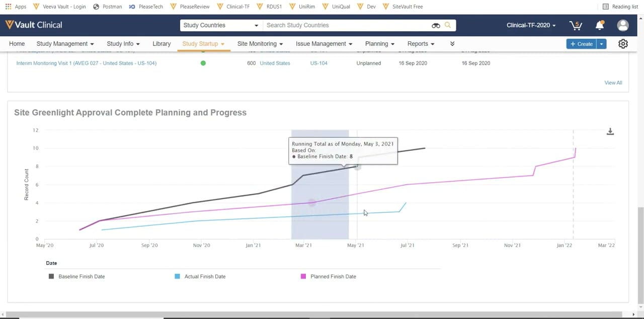Screen dimensions: 644x319
Task: Click the chart title Site Greenlight Approval
Action: point(130,113)
